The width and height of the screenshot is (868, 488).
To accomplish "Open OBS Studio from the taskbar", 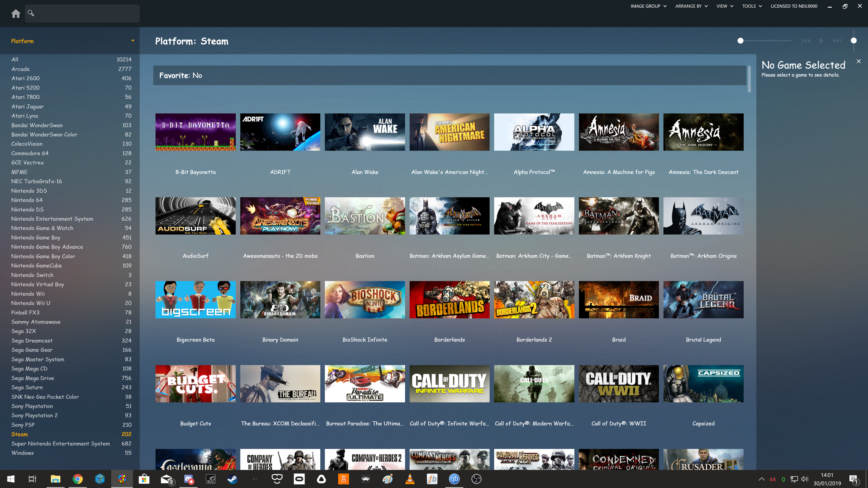I will pos(476,479).
